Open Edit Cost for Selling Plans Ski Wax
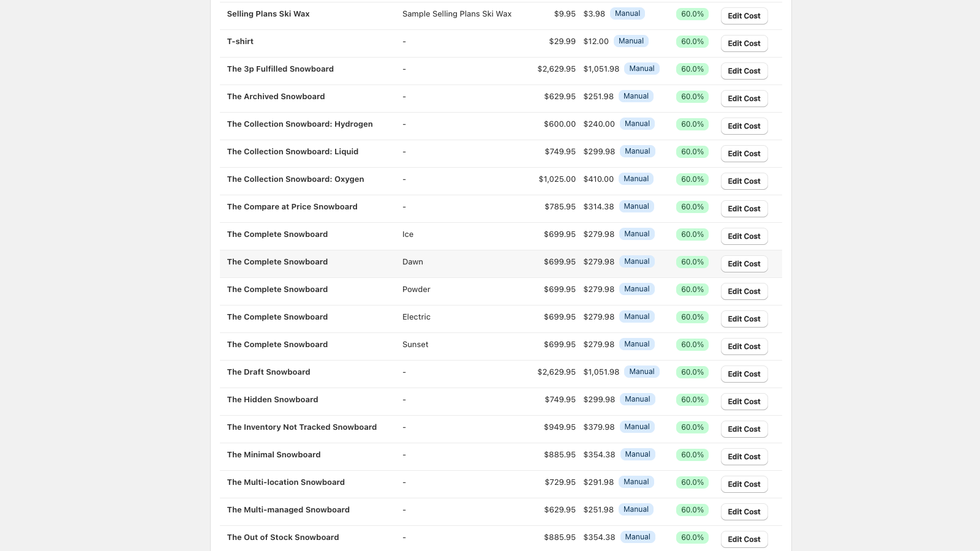980x551 pixels. pos(744,16)
